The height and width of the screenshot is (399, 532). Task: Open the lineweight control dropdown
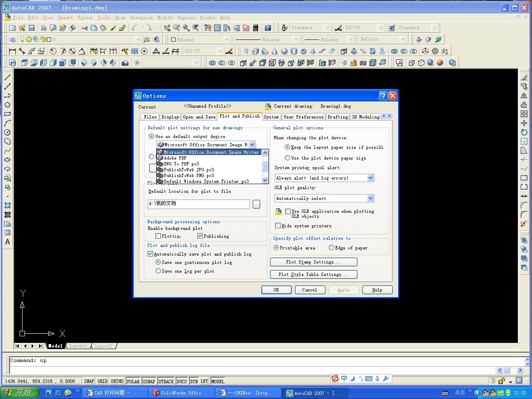click(x=350, y=39)
